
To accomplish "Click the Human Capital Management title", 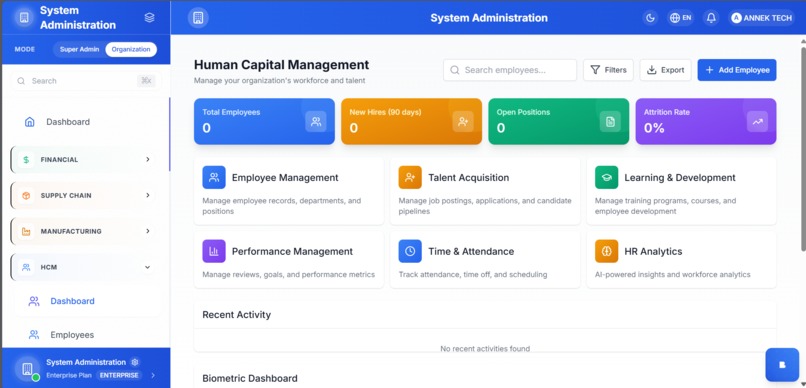I will 282,65.
